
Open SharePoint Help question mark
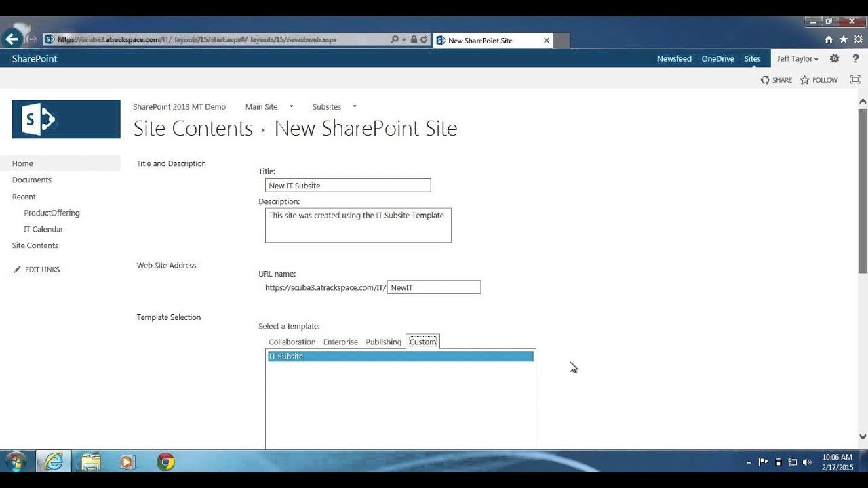click(x=856, y=59)
